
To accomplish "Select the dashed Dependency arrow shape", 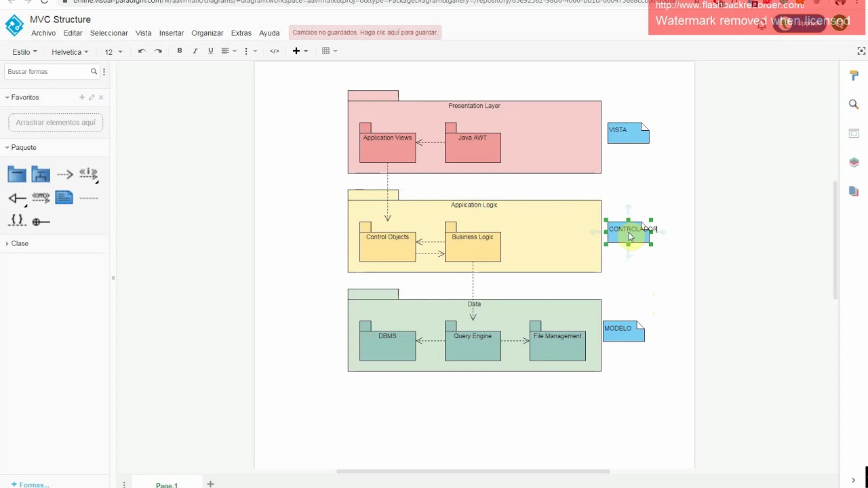I will pos(65,175).
